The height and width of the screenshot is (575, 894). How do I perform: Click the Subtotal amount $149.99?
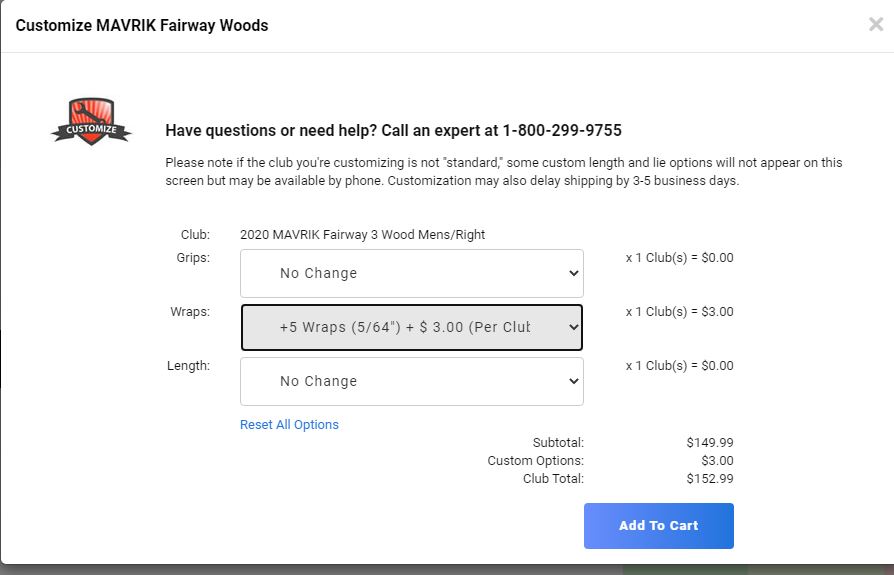(x=709, y=442)
